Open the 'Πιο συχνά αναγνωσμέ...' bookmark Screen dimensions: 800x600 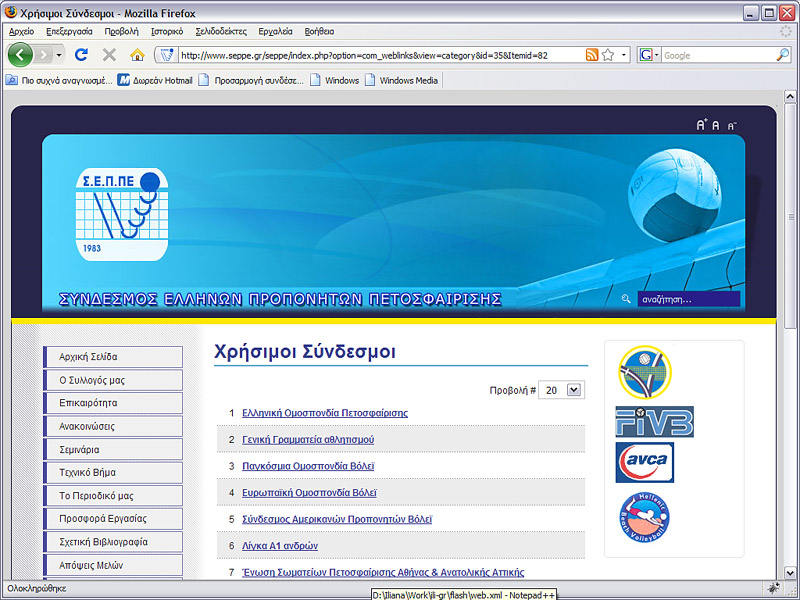(59, 80)
